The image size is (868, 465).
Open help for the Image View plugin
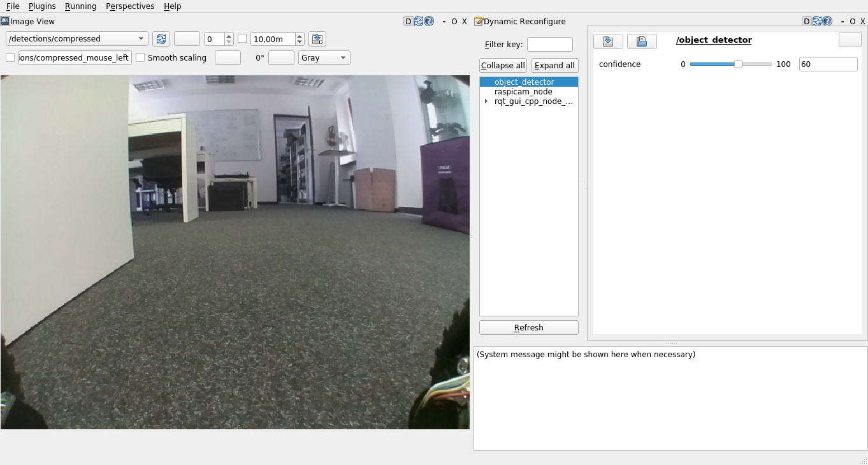pos(428,21)
